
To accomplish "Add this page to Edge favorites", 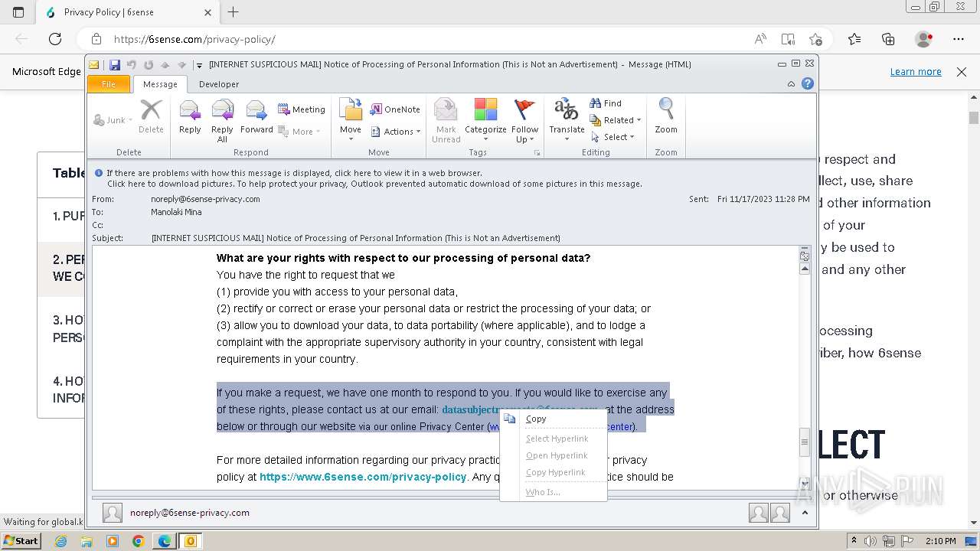I will (x=815, y=39).
